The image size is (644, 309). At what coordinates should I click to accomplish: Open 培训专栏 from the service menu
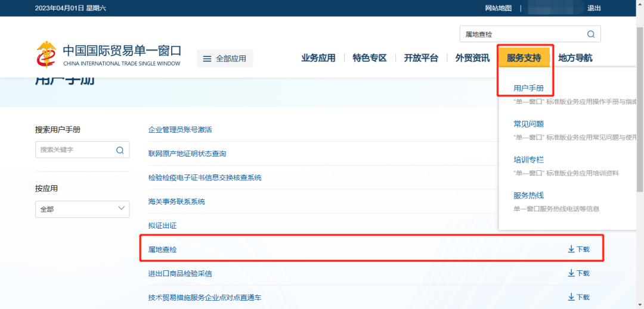[x=528, y=160]
